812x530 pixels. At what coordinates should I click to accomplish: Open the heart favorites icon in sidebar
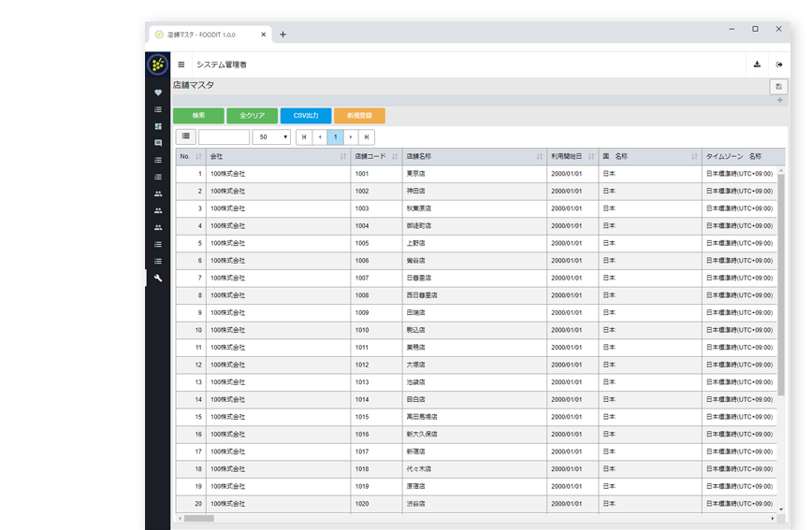point(158,93)
